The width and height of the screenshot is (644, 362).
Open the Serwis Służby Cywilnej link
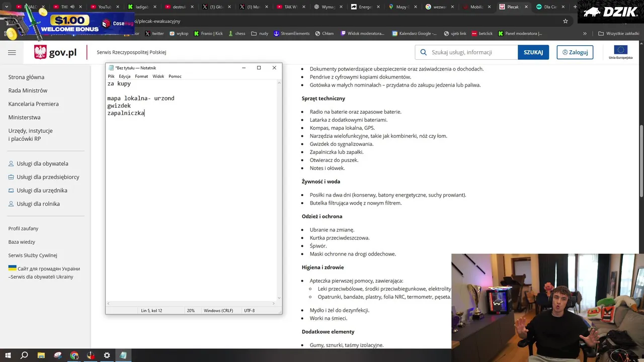coord(33,255)
